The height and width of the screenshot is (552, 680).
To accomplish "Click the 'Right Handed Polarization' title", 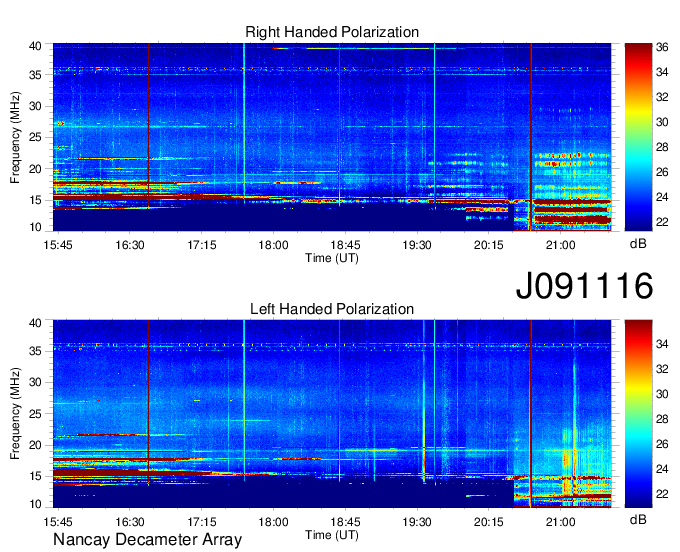I will 332,32.
